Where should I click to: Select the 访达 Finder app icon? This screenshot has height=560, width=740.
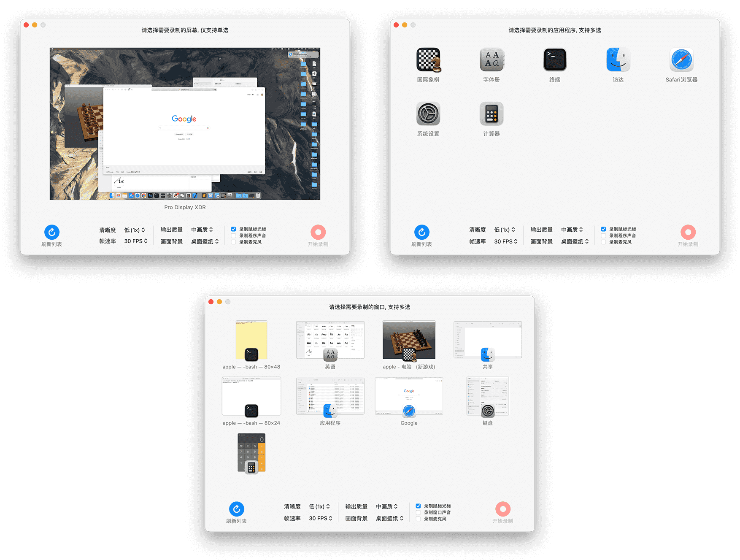coord(618,60)
